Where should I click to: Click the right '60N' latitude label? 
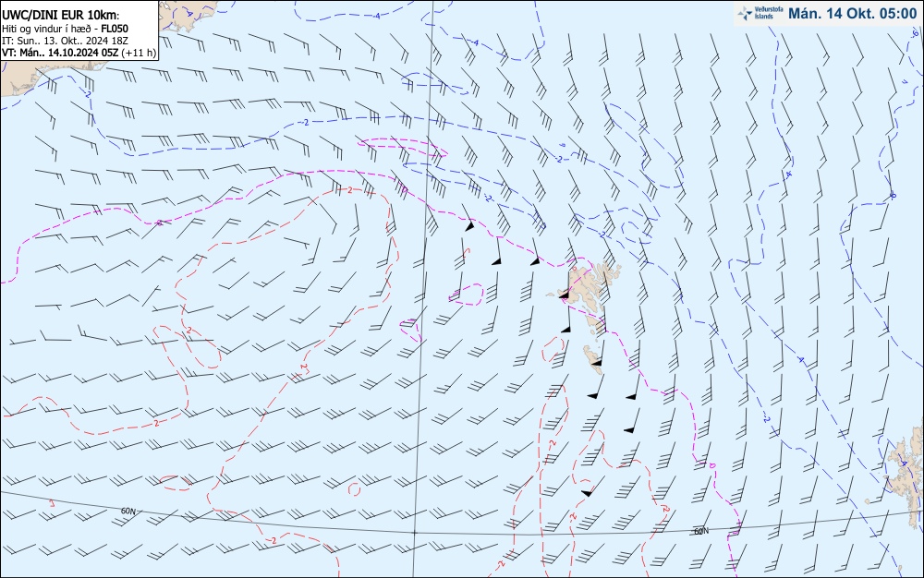pyautogui.click(x=701, y=531)
